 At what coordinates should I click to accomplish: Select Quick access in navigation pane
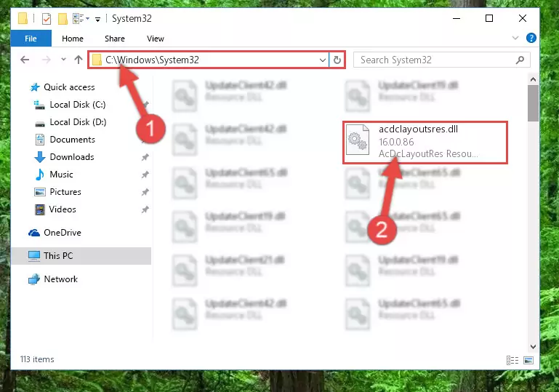(x=69, y=87)
